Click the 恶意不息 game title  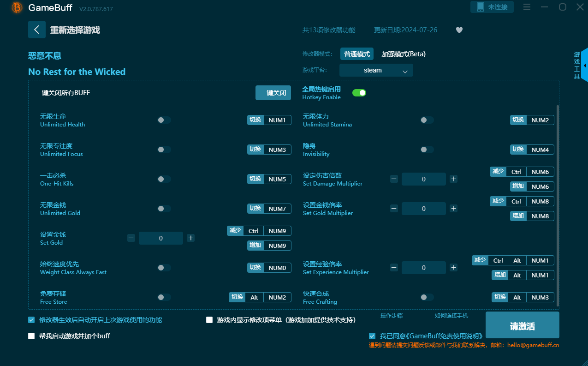pyautogui.click(x=45, y=56)
